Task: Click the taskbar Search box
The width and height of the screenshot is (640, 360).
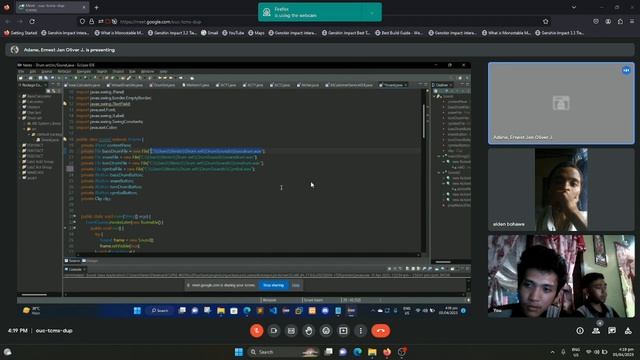Action: pos(283,352)
